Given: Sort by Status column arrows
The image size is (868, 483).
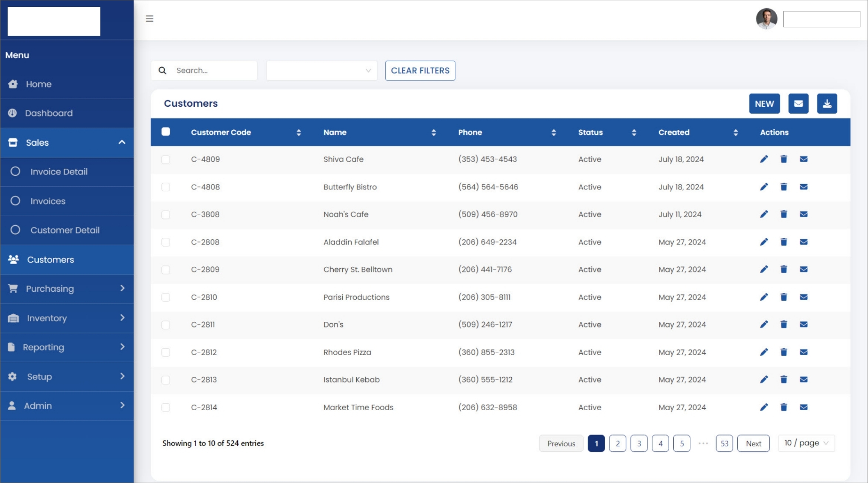Looking at the screenshot, I should coord(634,132).
